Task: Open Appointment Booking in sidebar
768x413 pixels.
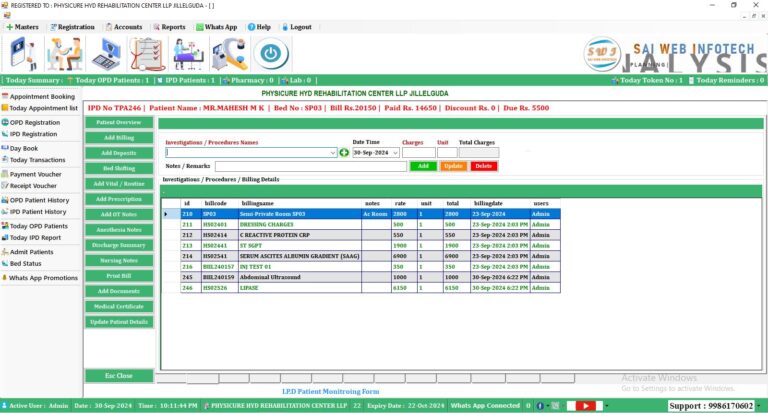Action: click(x=39, y=97)
